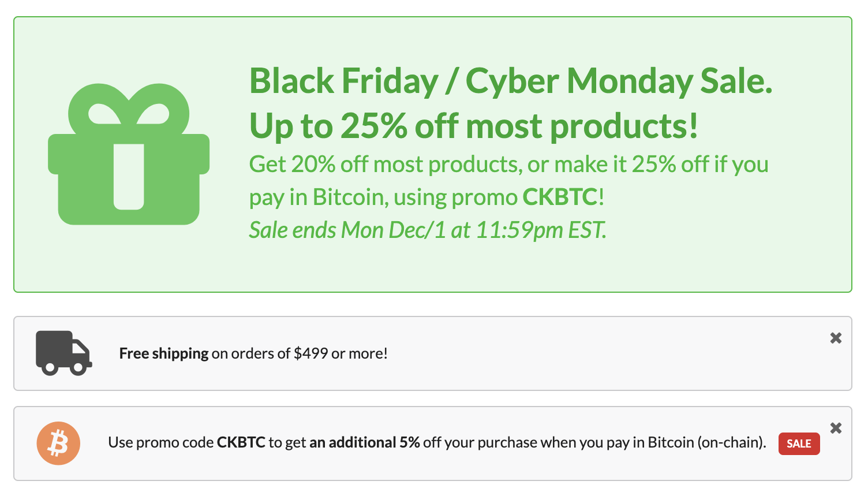Click the red SALE badge
Screen dimensions: 868x492
pyautogui.click(x=799, y=443)
